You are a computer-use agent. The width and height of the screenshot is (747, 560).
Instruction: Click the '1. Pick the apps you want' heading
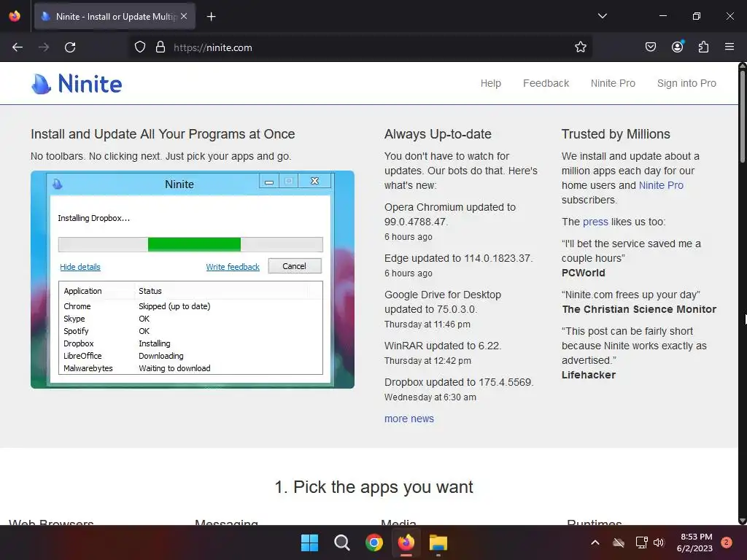pyautogui.click(x=373, y=487)
